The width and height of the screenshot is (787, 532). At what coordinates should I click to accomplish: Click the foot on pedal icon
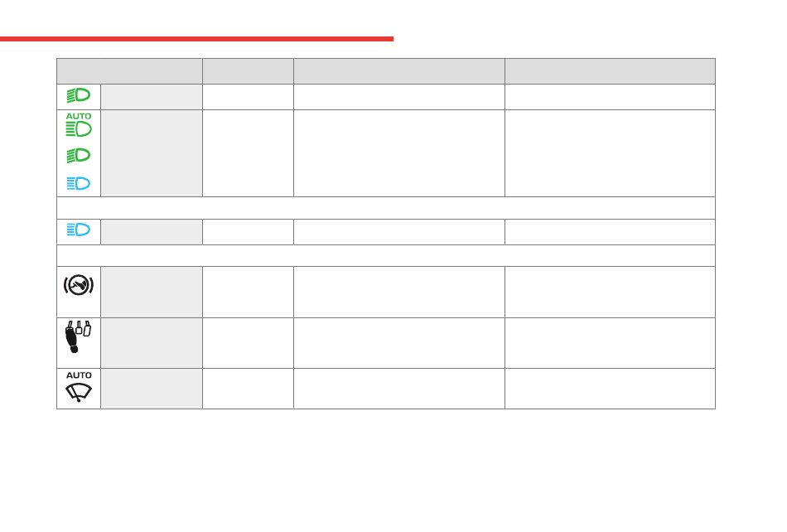[78, 336]
